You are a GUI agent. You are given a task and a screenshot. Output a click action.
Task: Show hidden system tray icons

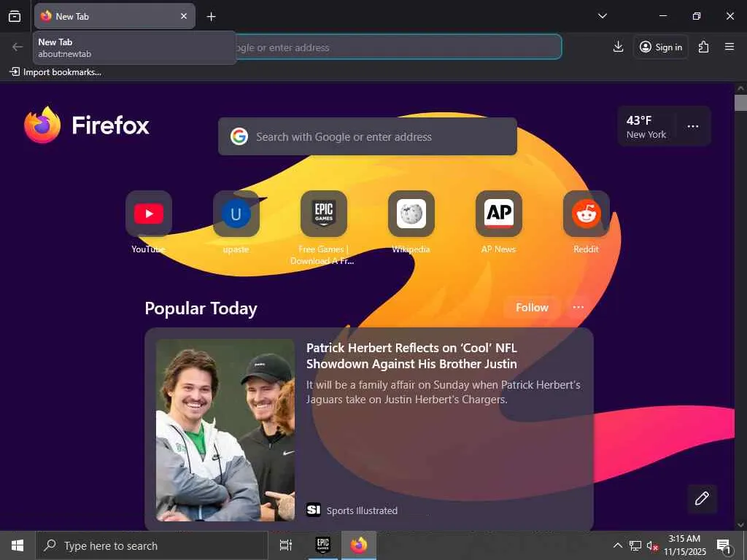click(617, 545)
